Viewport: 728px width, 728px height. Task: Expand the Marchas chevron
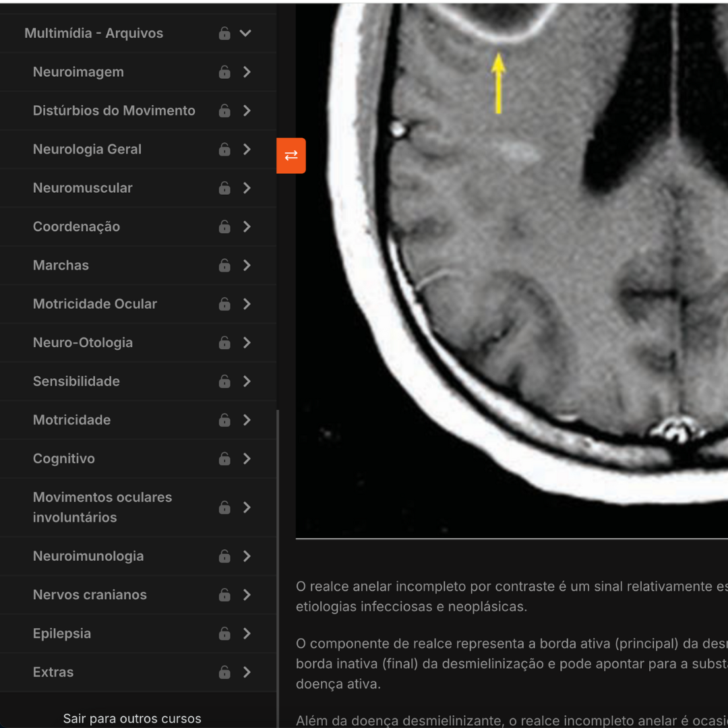(247, 265)
